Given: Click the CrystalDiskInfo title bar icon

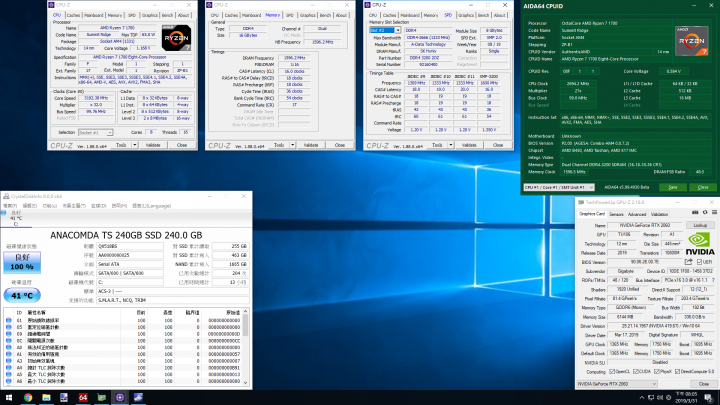Looking at the screenshot, I should pyautogui.click(x=6, y=196).
